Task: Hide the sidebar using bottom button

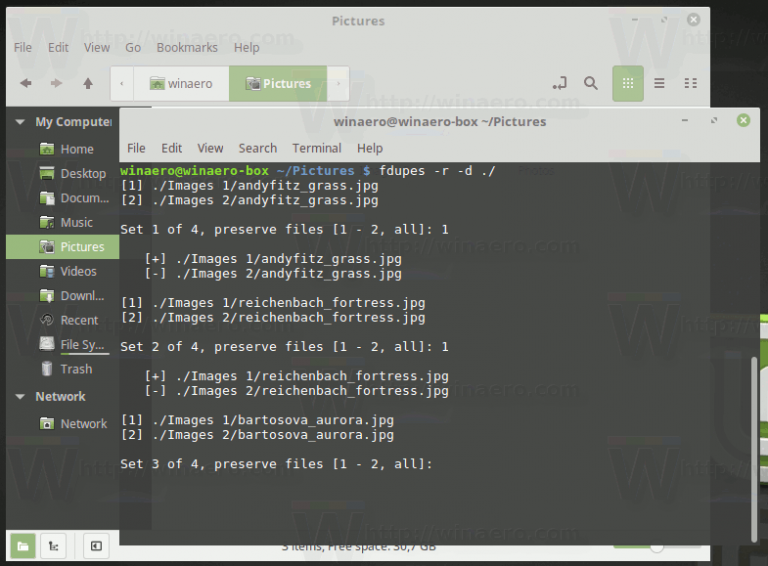Action: click(x=95, y=546)
